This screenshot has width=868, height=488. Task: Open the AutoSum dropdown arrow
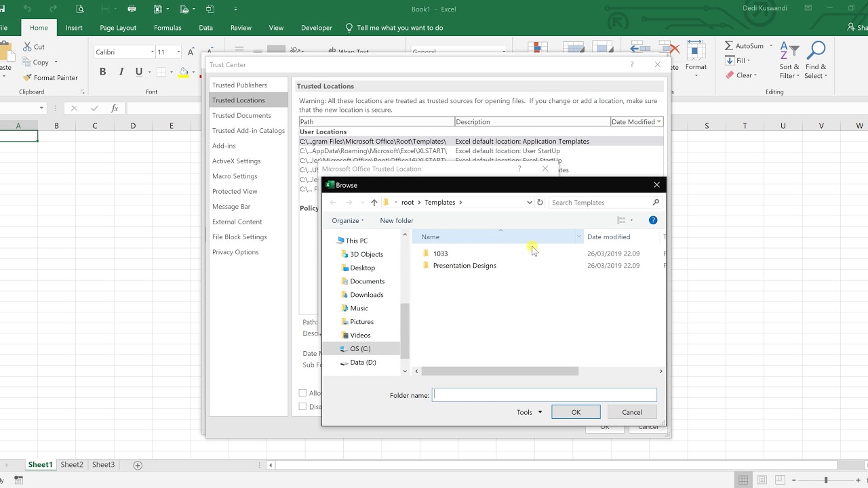click(x=771, y=46)
